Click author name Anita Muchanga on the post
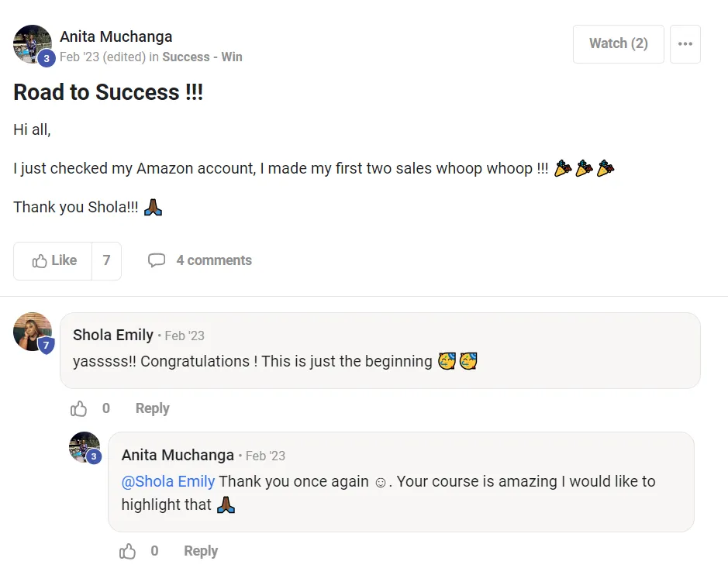The height and width of the screenshot is (568, 728). (x=116, y=36)
